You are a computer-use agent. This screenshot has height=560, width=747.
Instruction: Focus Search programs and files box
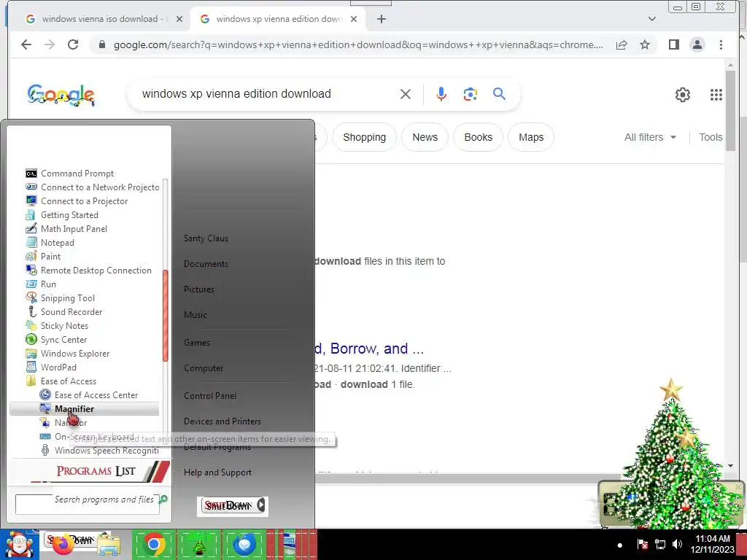pyautogui.click(x=88, y=504)
